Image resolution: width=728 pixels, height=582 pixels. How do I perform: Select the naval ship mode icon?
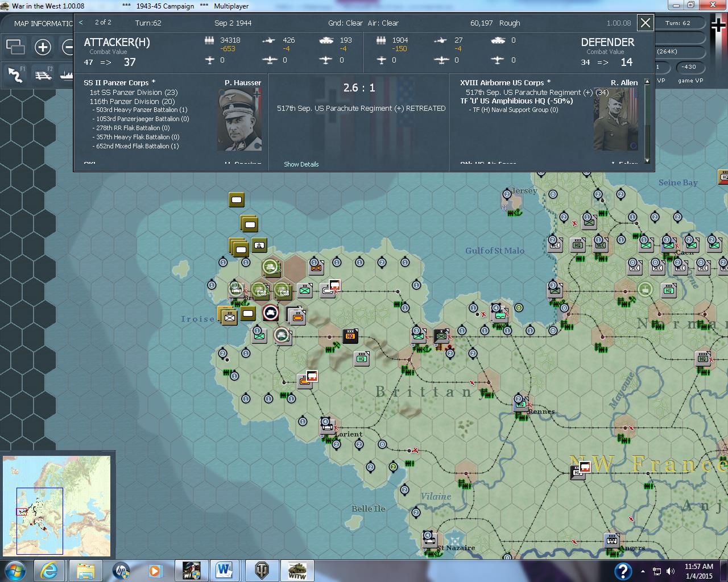(66, 74)
